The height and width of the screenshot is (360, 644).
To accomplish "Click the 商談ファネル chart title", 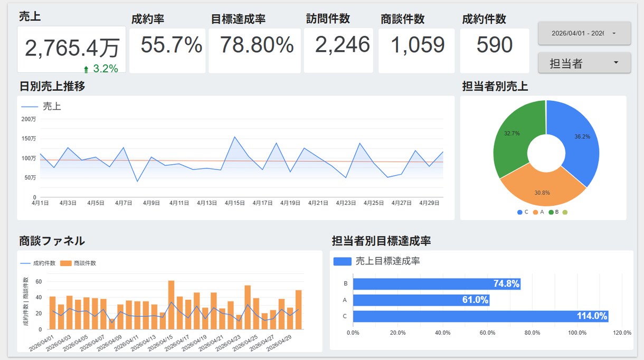I will 52,241.
